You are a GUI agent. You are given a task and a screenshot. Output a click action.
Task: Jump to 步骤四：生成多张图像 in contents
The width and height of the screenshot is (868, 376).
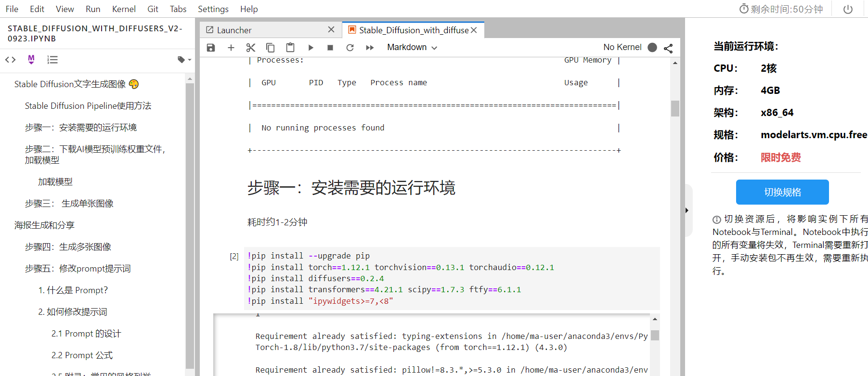(68, 247)
